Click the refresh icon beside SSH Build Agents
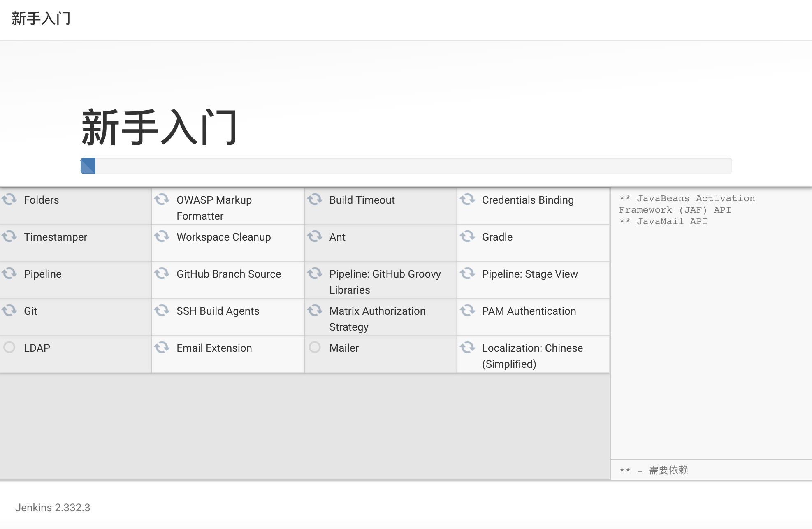Viewport: 812px width, 529px height. [162, 311]
